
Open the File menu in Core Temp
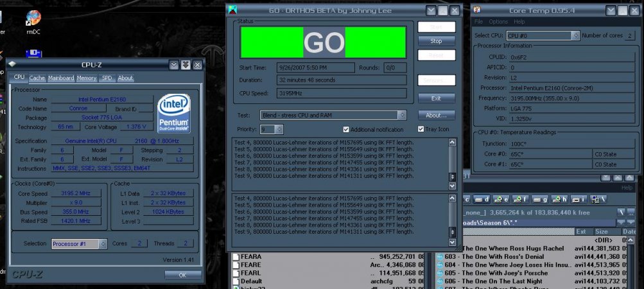[x=478, y=22]
